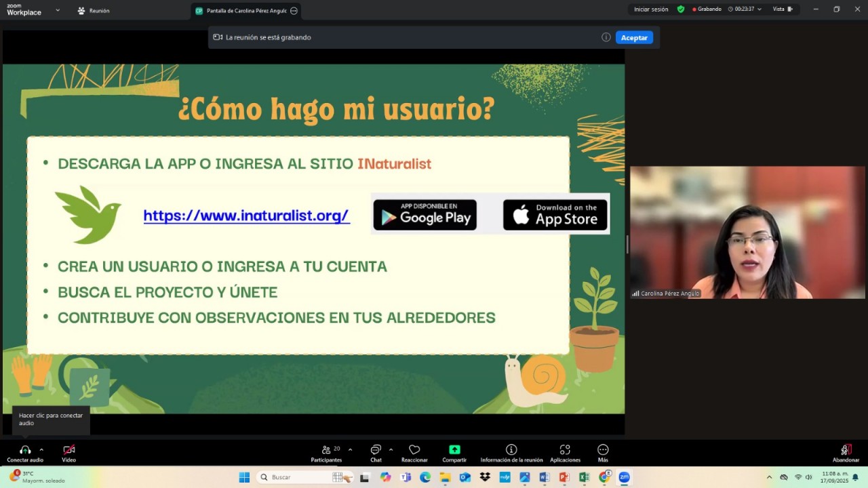
Task: Select Carolina Pérez Angulo's video tile
Action: click(x=747, y=232)
